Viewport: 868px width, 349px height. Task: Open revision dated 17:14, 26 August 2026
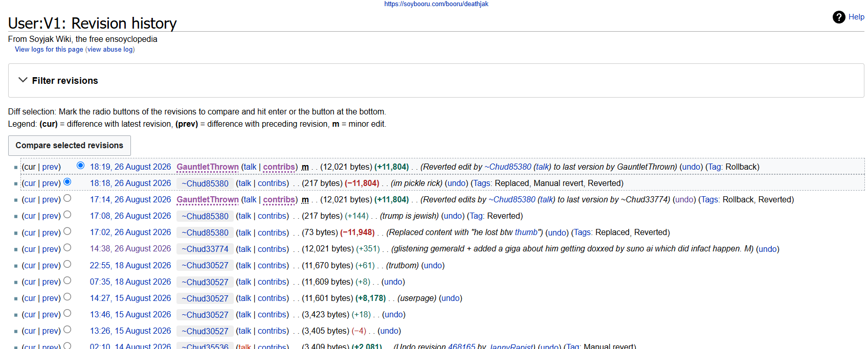pyautogui.click(x=130, y=200)
